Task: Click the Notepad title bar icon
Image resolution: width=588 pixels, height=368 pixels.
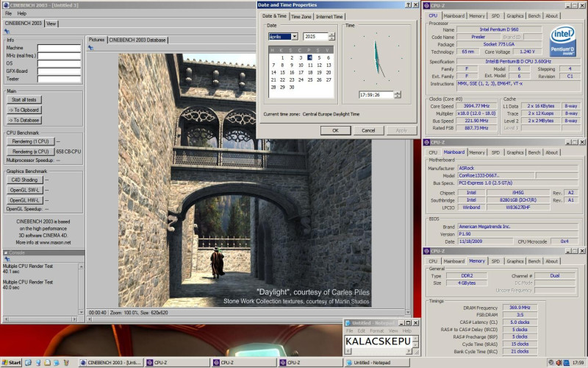Action: click(348, 323)
